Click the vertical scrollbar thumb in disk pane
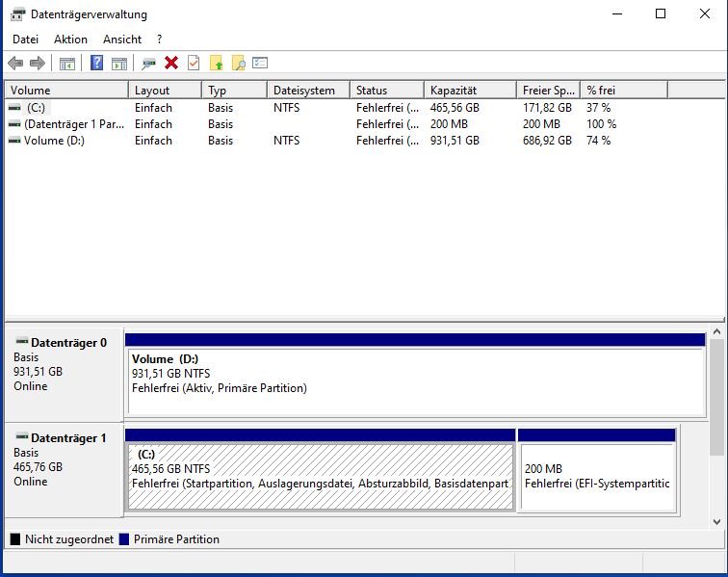Viewport: 728px width, 577px height. [716, 397]
